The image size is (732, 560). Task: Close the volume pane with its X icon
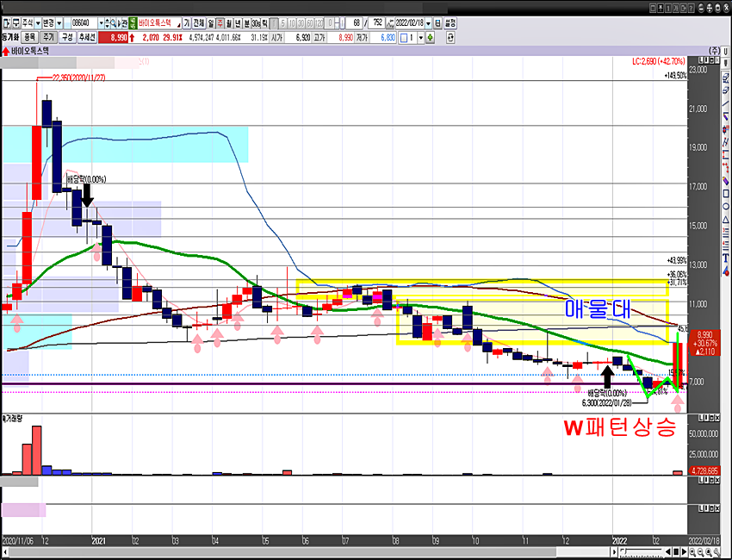[717, 418]
